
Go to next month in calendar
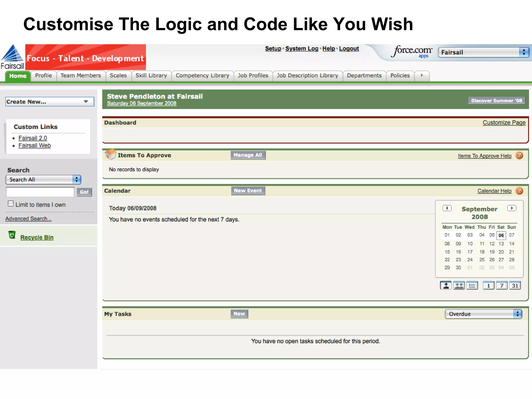(x=512, y=208)
